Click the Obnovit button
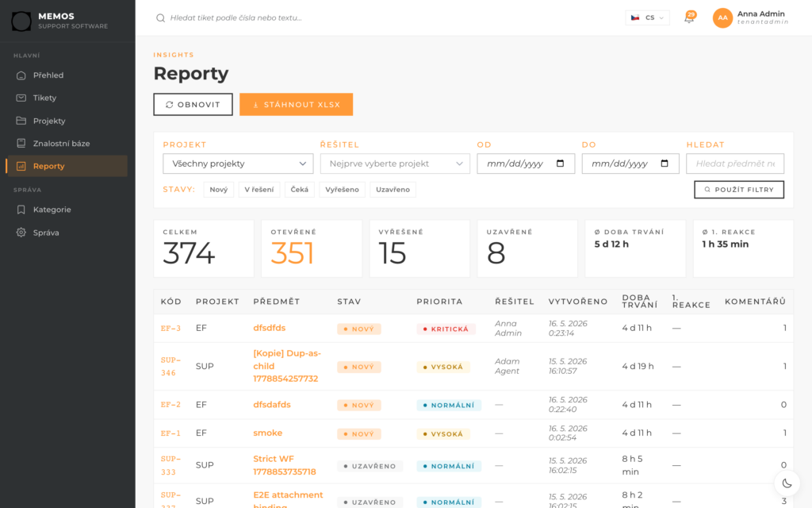Viewport: 812px width, 508px height. pos(193,105)
